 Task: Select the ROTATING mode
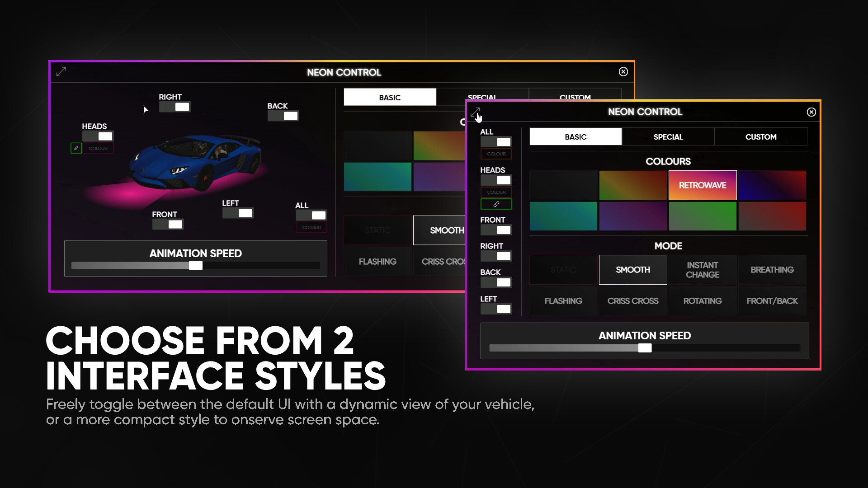[x=702, y=300]
